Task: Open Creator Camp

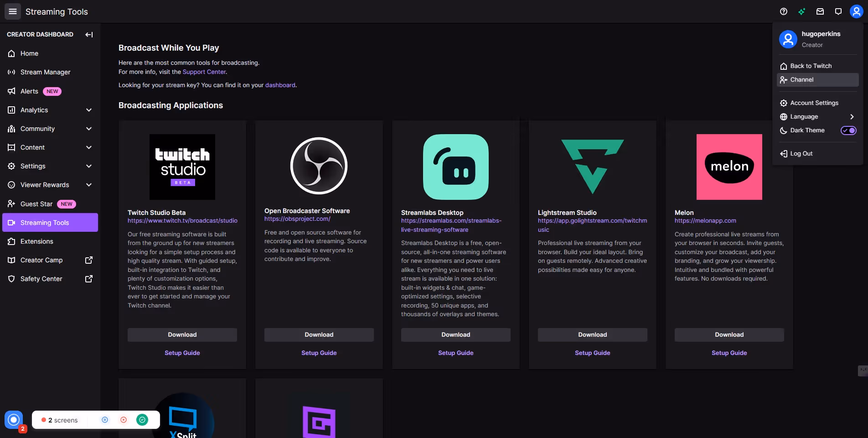Action: pyautogui.click(x=50, y=260)
